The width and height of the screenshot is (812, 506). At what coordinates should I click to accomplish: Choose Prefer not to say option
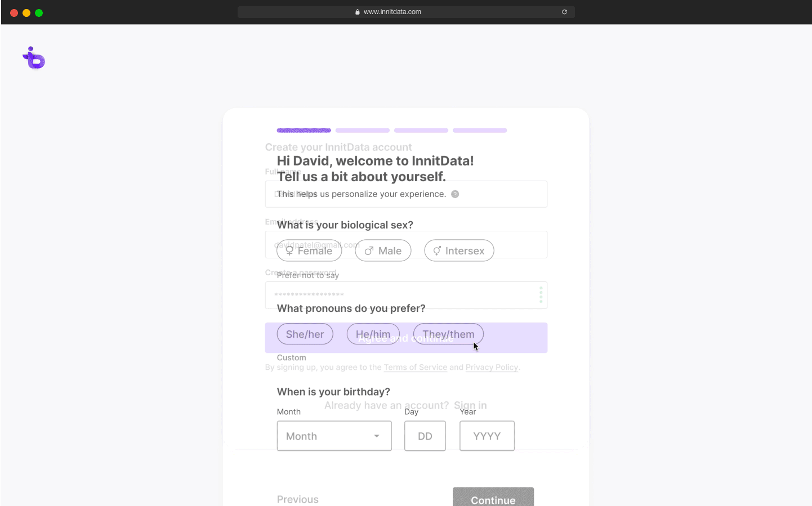[307, 275]
